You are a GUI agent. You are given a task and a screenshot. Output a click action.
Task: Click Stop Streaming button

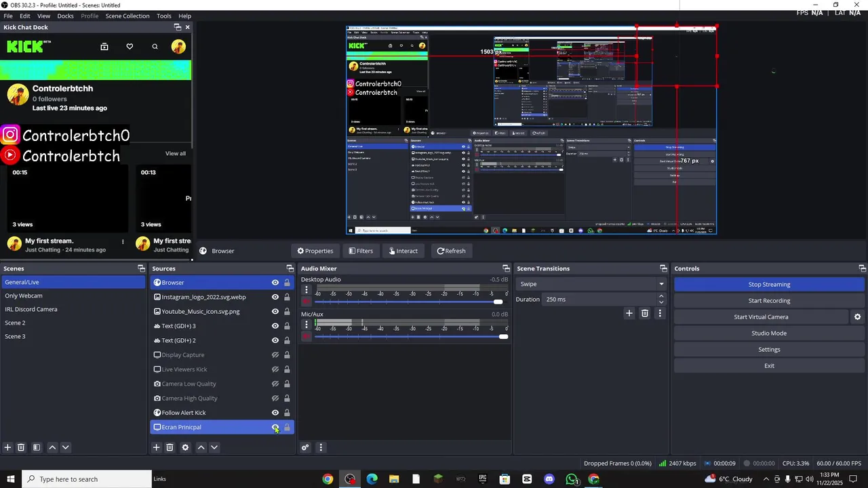point(769,284)
